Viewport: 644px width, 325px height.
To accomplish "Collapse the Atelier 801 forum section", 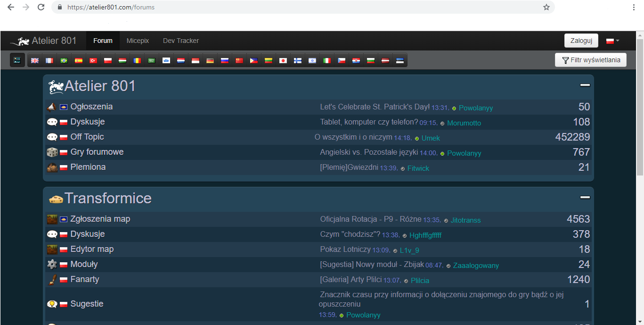I will click(585, 85).
